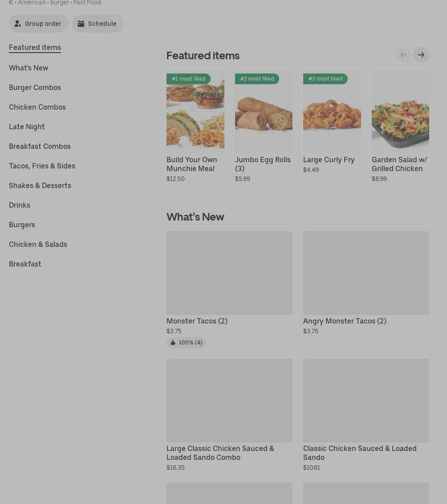Open Build Your Own Munchie Meal photo
This screenshot has width=447, height=504.
[x=195, y=111]
